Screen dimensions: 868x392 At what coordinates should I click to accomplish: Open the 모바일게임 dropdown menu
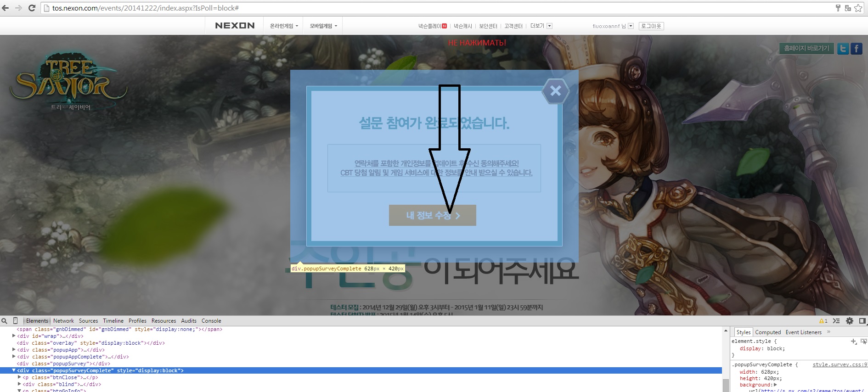[x=323, y=26]
